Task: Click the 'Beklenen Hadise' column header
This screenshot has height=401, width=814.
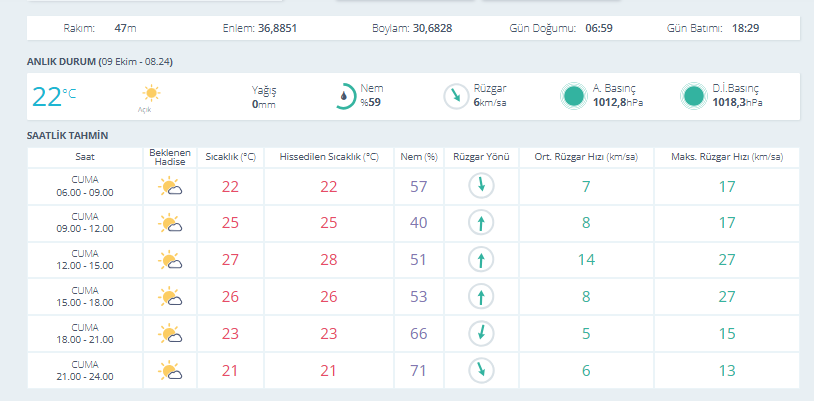Action: [x=170, y=157]
